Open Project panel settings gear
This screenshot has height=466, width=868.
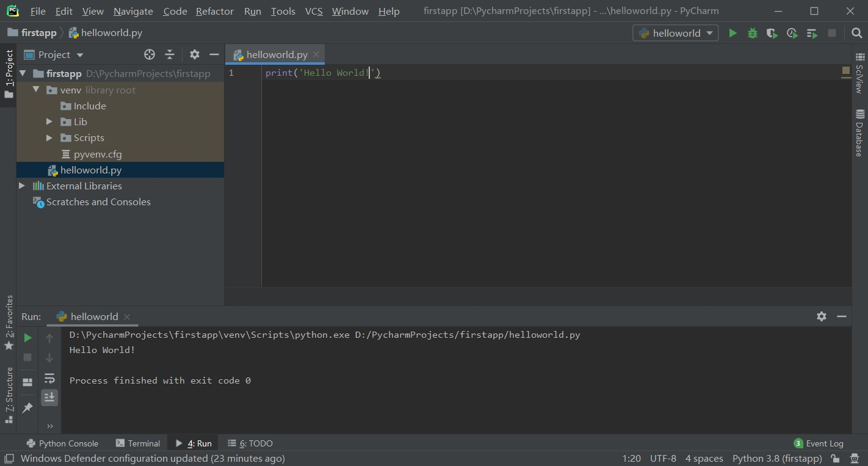point(193,54)
